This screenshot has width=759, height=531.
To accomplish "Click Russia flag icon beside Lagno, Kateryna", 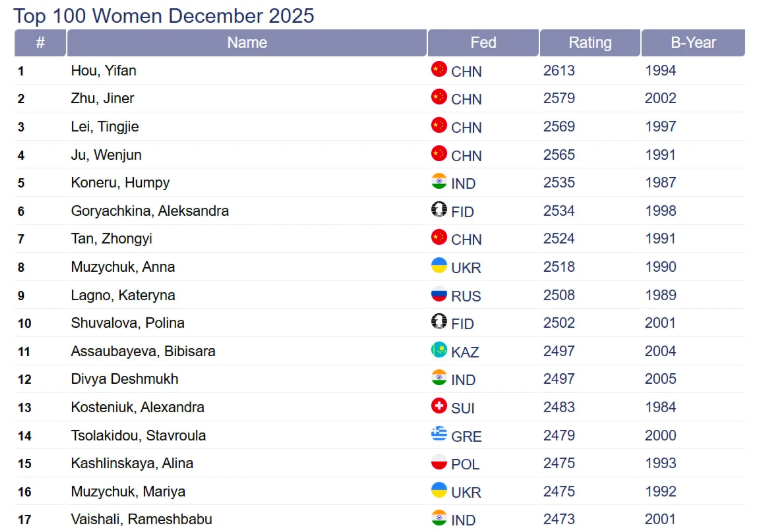I will [x=438, y=294].
